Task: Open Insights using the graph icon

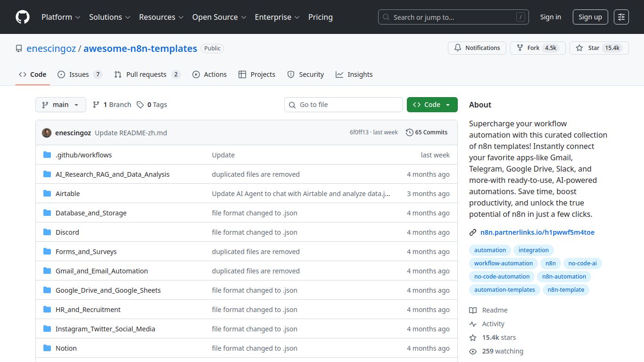Action: (339, 74)
